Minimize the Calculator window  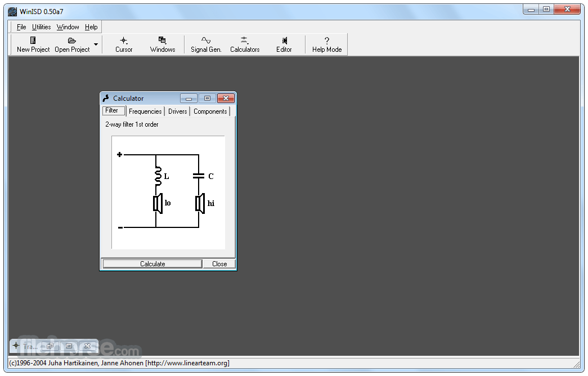click(188, 99)
